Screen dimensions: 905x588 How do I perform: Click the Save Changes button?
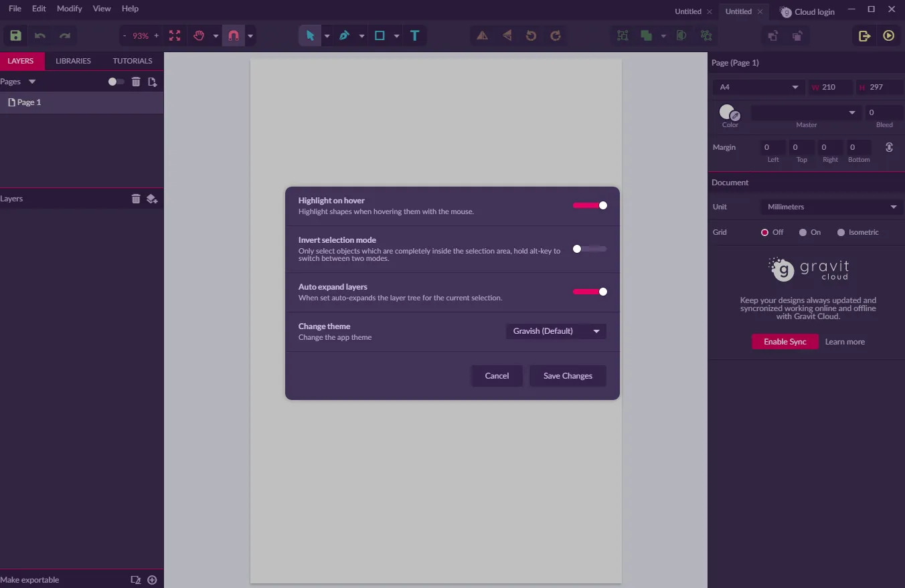(568, 376)
